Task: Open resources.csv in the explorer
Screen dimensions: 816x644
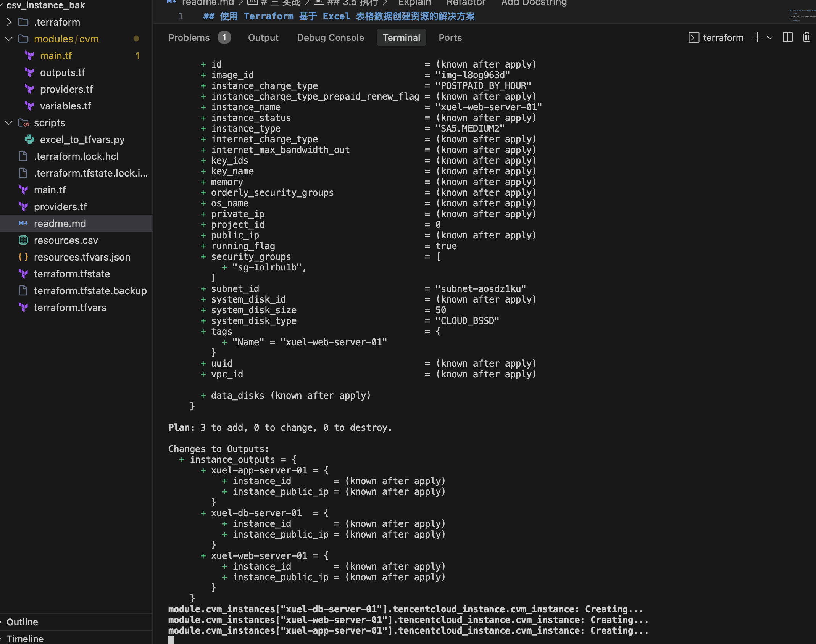Action: (x=66, y=240)
